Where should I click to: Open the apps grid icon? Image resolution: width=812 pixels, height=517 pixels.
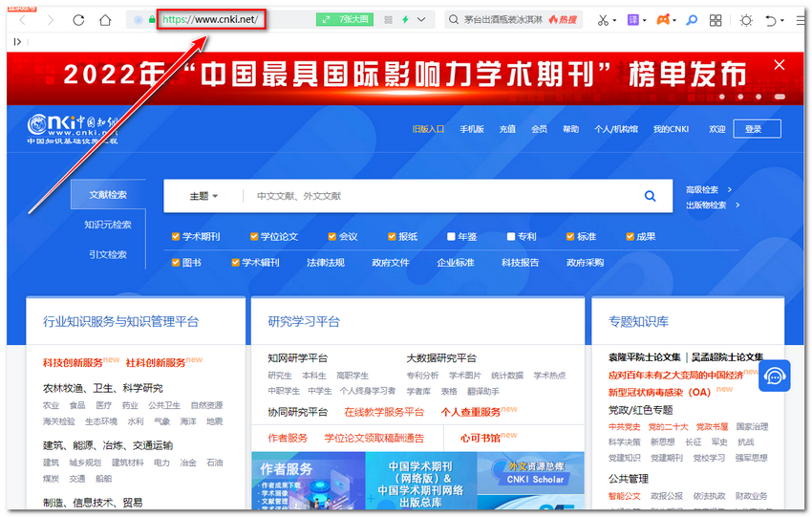(716, 20)
